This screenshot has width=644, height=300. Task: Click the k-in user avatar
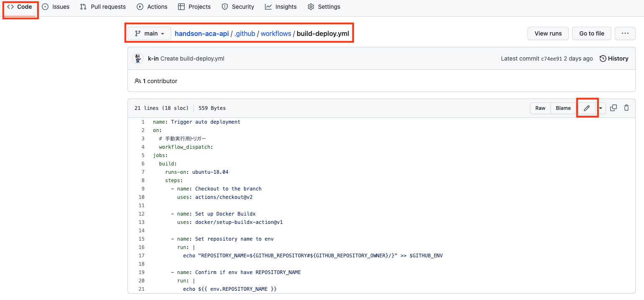click(138, 58)
